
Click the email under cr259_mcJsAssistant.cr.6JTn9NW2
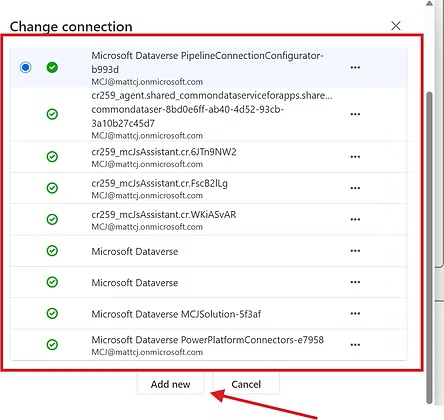point(147,164)
